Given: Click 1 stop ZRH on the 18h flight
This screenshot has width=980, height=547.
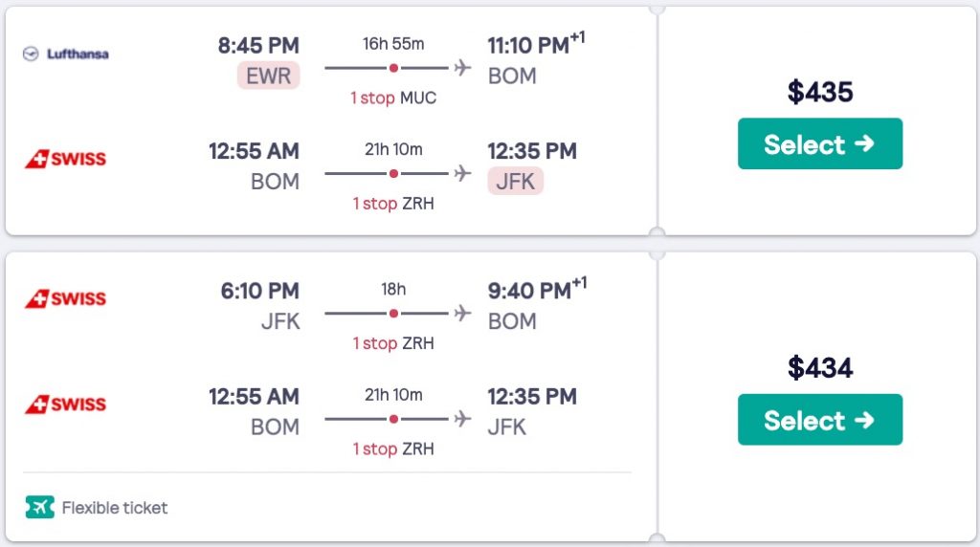Looking at the screenshot, I should (393, 342).
